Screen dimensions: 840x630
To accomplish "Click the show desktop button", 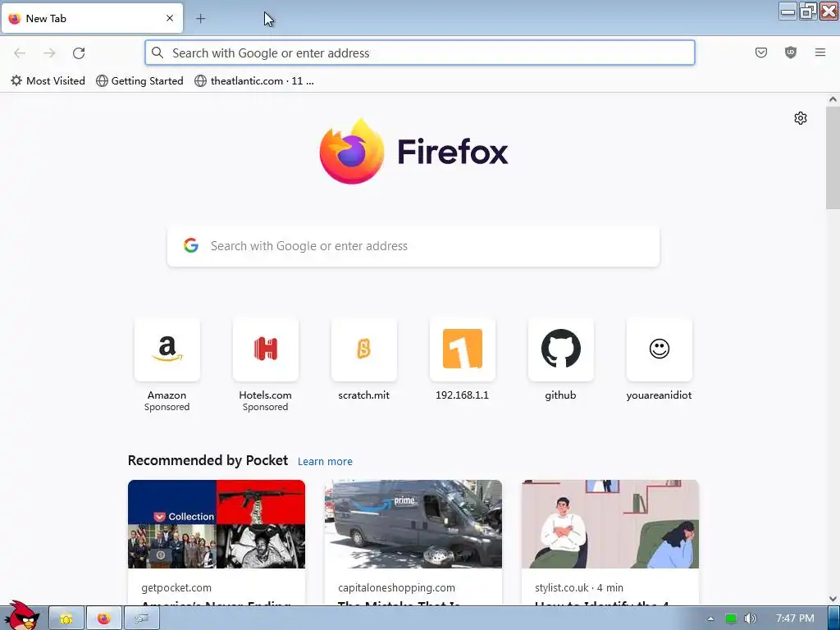I will point(833,619).
